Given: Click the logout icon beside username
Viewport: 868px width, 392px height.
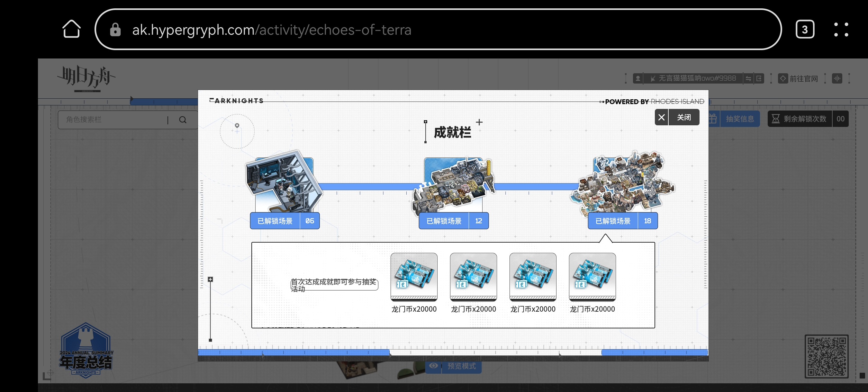Looking at the screenshot, I should pyautogui.click(x=759, y=78).
